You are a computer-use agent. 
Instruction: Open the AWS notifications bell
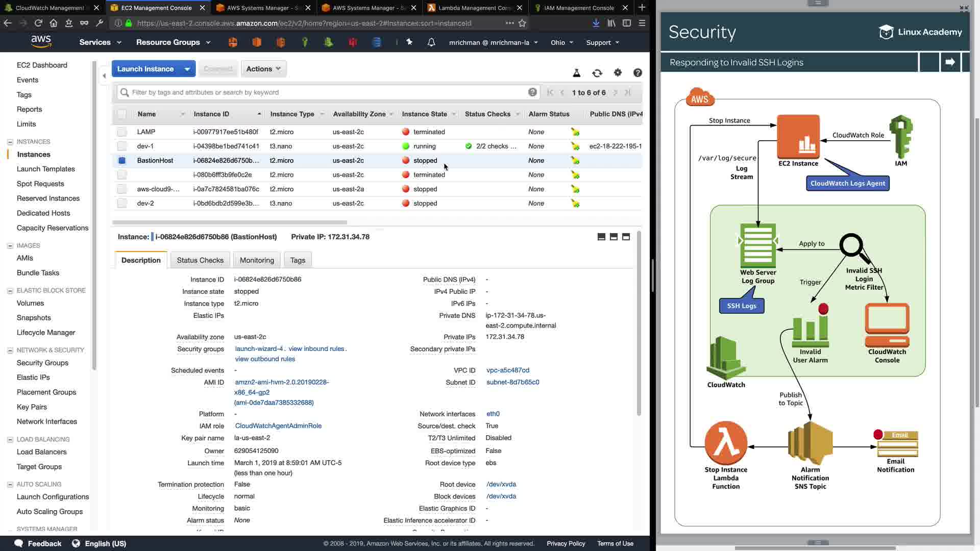(431, 42)
